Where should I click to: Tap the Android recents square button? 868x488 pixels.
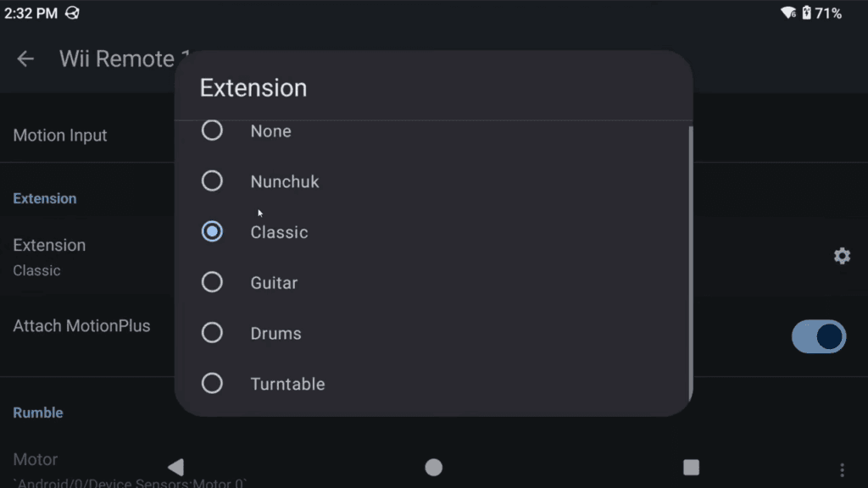pyautogui.click(x=691, y=468)
